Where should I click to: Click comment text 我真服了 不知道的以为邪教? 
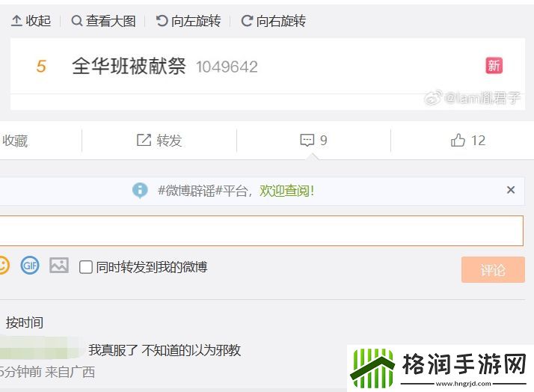tap(165, 350)
